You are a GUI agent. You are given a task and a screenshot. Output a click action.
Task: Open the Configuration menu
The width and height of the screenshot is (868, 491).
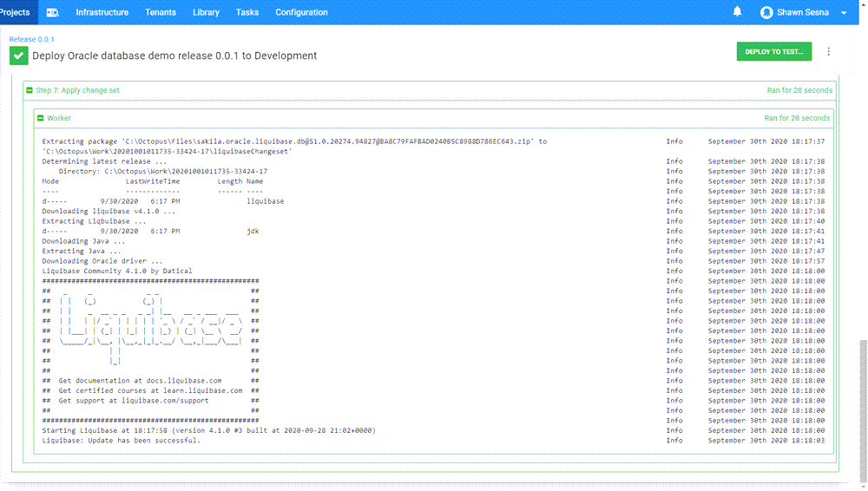pos(301,12)
